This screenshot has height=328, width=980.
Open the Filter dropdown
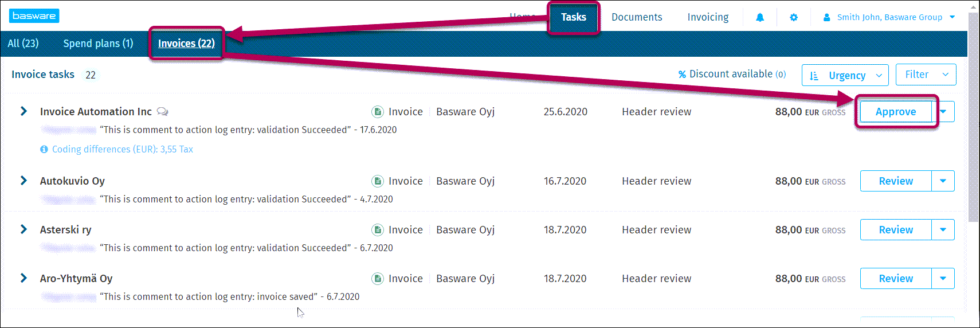(926, 75)
